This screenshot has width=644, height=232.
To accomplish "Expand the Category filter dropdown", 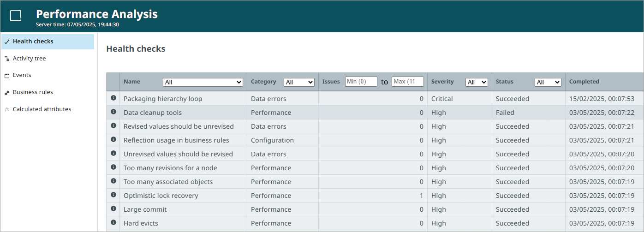I will 299,82.
